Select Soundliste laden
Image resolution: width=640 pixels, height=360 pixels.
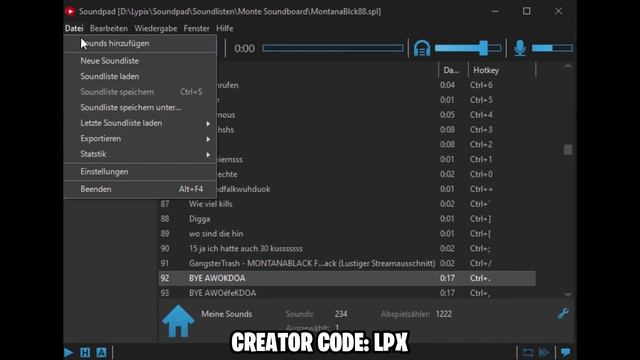click(140, 76)
